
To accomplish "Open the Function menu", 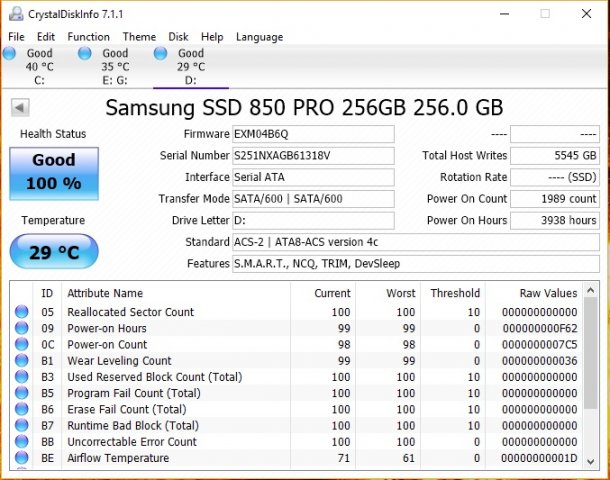I will point(88,37).
